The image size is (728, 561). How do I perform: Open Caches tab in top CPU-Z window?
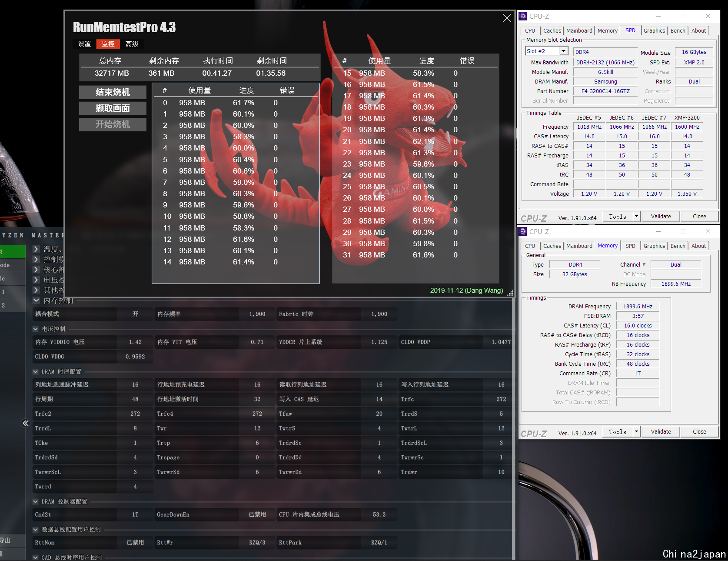point(552,30)
